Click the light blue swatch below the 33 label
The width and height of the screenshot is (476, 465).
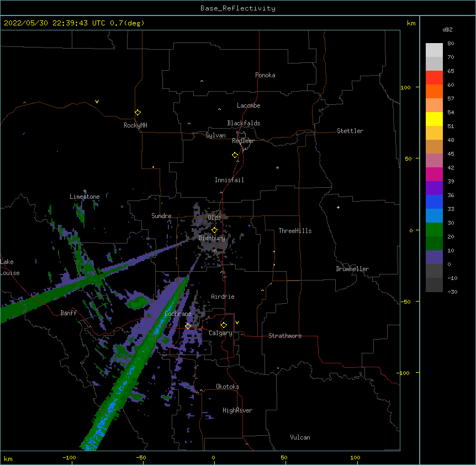pyautogui.click(x=434, y=215)
